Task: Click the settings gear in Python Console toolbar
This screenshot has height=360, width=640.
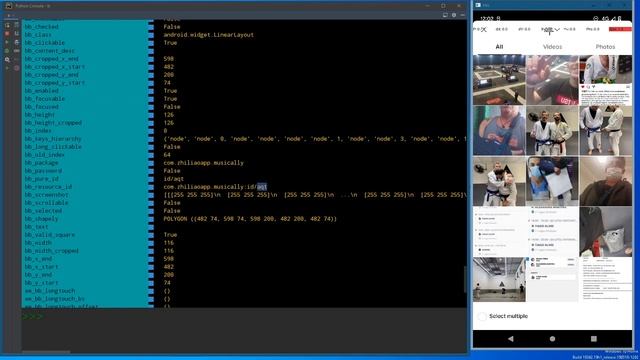Action: (x=453, y=15)
